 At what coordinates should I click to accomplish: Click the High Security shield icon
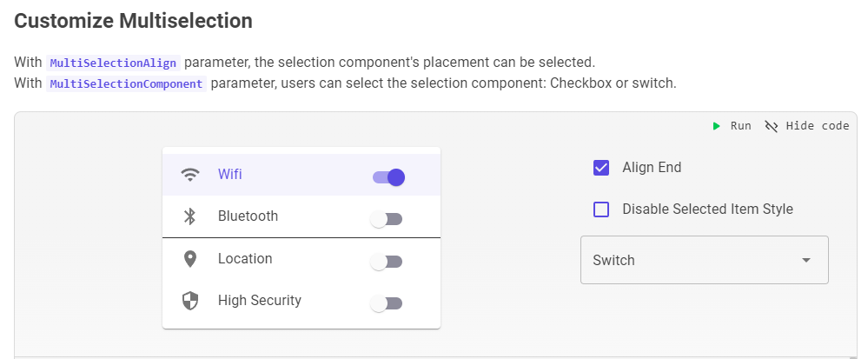click(190, 301)
